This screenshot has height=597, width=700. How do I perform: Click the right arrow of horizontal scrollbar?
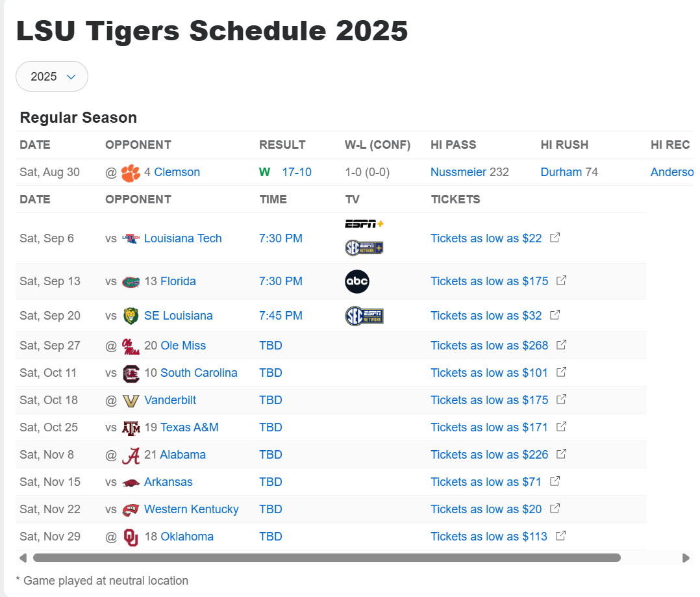pyautogui.click(x=686, y=558)
